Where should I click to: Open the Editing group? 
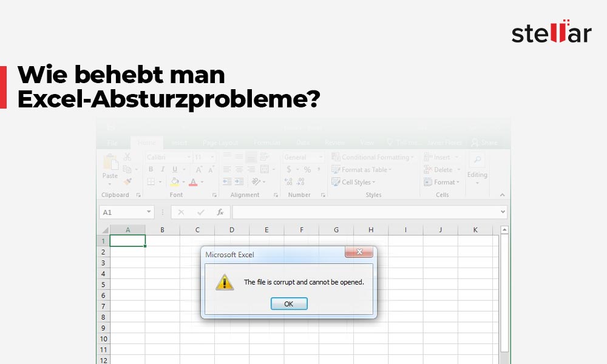(x=477, y=168)
